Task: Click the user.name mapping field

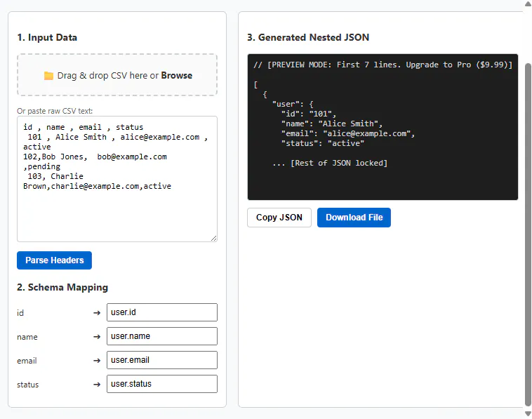Action: [162, 336]
